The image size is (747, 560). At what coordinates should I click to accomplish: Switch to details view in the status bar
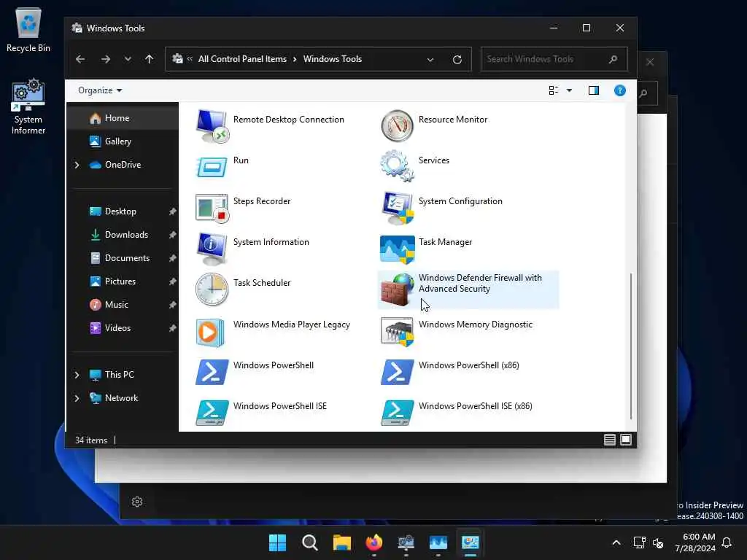pos(609,440)
